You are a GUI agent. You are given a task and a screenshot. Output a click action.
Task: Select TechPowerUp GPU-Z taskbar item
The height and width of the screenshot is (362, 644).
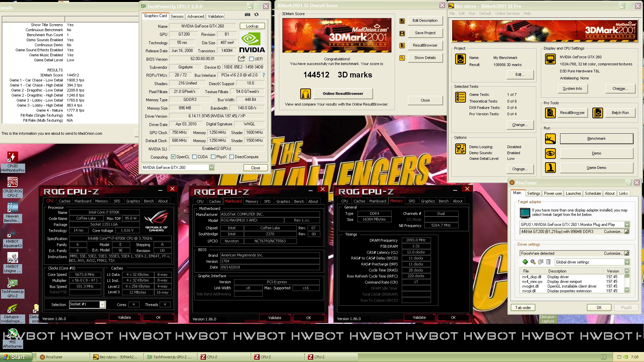pos(170,357)
